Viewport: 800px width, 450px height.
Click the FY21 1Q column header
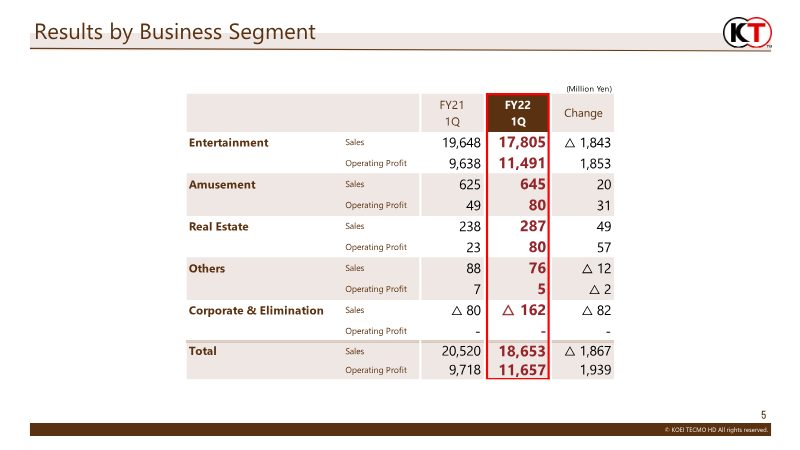(452, 113)
